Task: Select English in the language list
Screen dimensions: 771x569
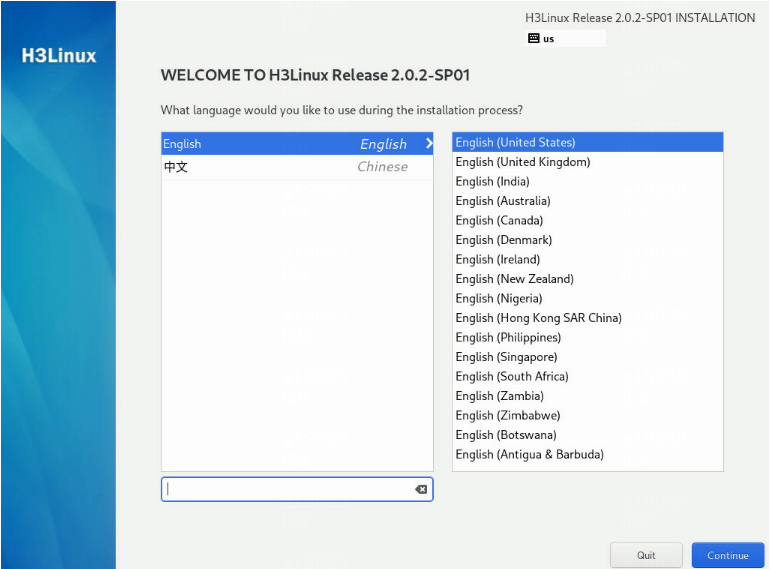Action: point(297,144)
